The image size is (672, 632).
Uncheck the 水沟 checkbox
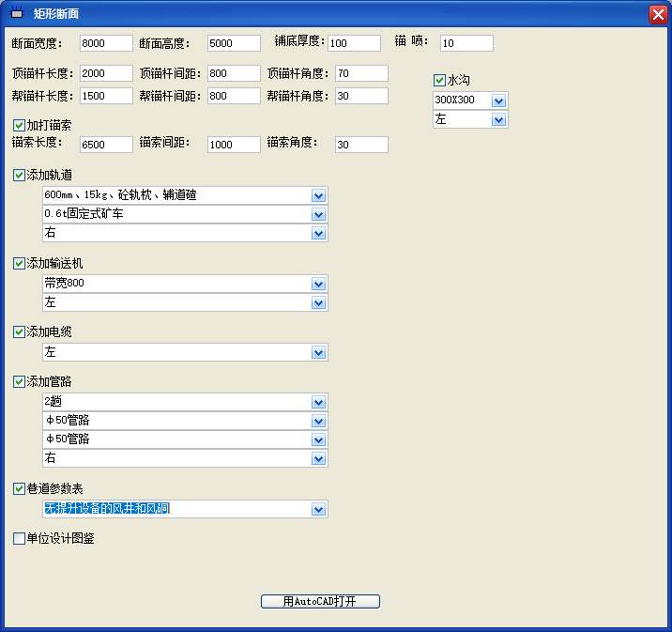coord(439,81)
